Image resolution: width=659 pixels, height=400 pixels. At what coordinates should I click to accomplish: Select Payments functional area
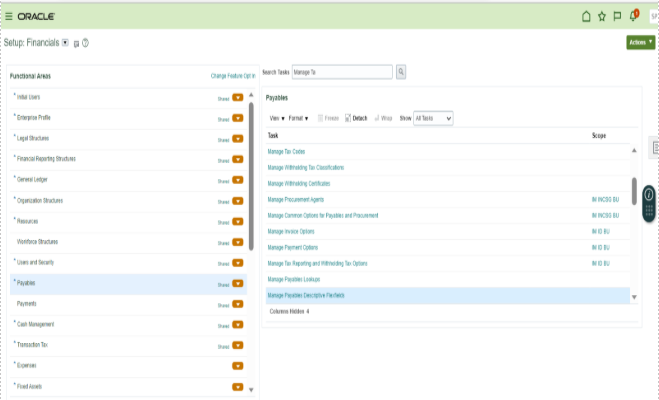click(x=26, y=304)
